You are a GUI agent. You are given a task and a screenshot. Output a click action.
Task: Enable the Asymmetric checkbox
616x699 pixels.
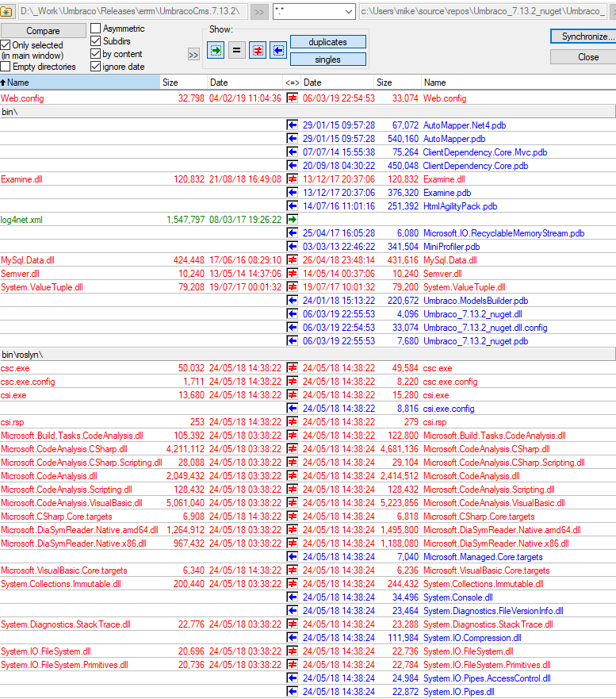[96, 29]
